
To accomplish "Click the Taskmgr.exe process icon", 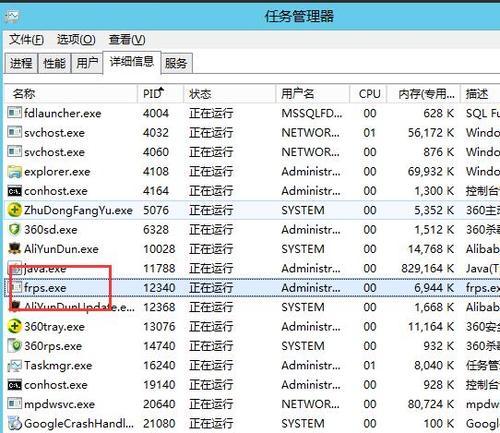I will click(x=14, y=365).
